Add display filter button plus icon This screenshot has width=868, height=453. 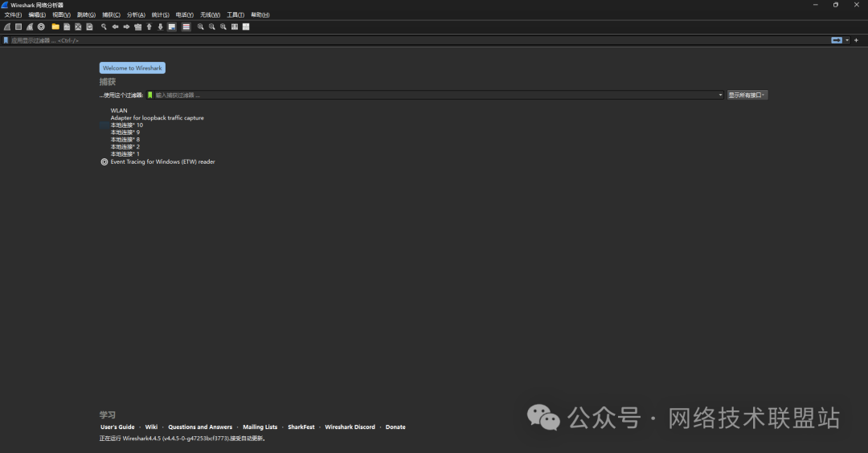click(x=856, y=40)
